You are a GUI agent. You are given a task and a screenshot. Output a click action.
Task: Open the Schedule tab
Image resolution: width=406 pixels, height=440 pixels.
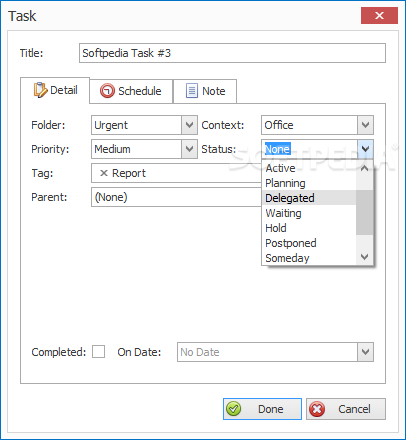[x=131, y=91]
